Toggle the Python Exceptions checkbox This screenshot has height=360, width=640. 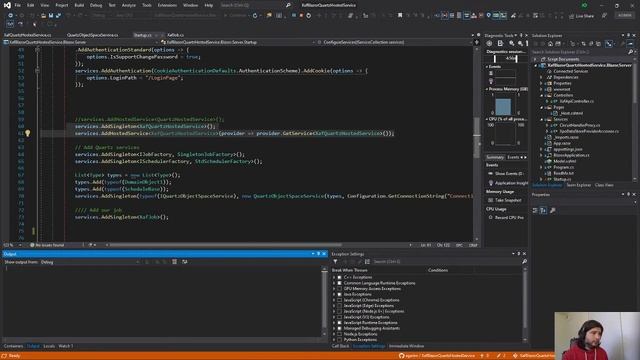(340, 340)
